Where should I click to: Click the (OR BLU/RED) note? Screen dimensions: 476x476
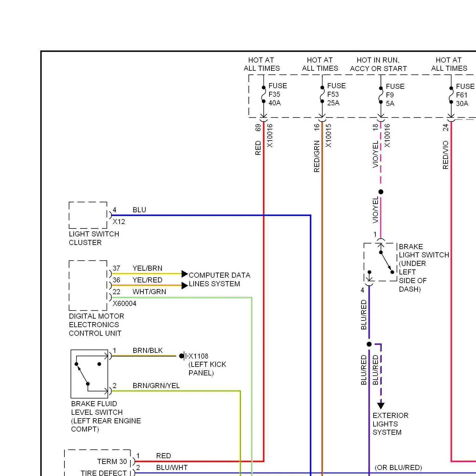(398, 468)
